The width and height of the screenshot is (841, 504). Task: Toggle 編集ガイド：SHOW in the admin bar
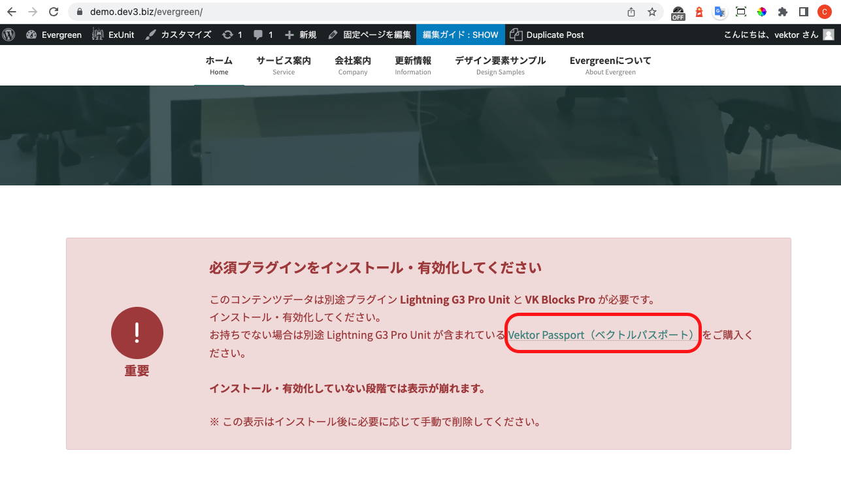(x=460, y=34)
